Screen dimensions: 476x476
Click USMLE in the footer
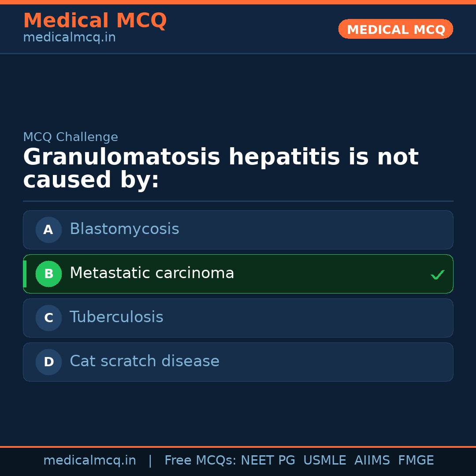click(x=324, y=461)
